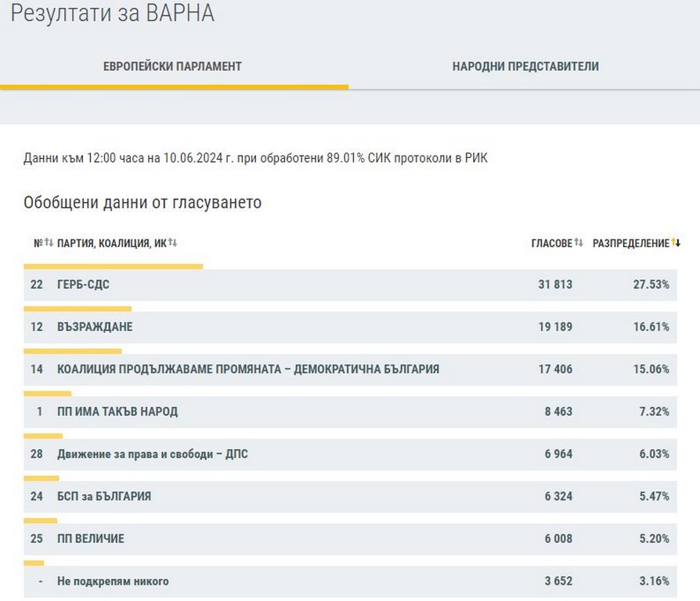
Task: Open the НАРОДНИ ПРЕДСТАВИТЕЛИ tab
Action: point(525,67)
